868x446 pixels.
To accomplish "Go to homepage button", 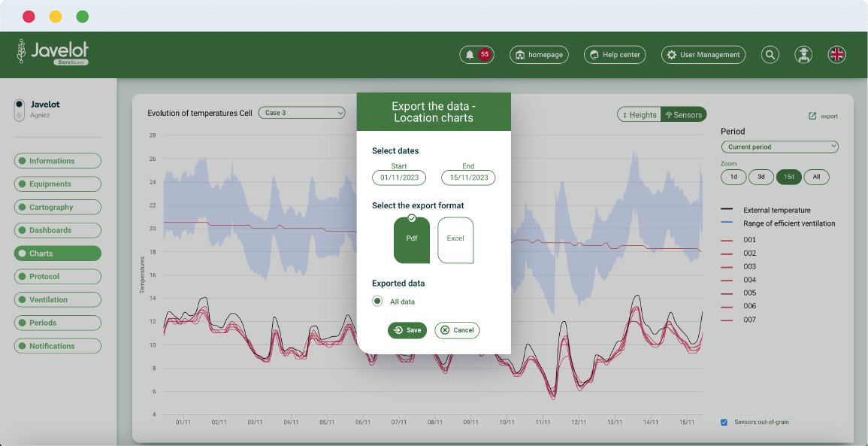I will click(x=539, y=55).
